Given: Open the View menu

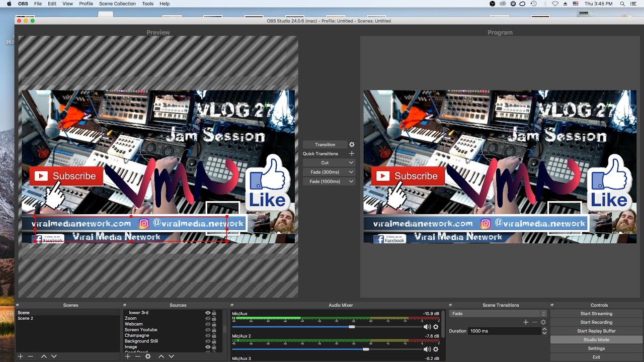Looking at the screenshot, I should pyautogui.click(x=67, y=4).
